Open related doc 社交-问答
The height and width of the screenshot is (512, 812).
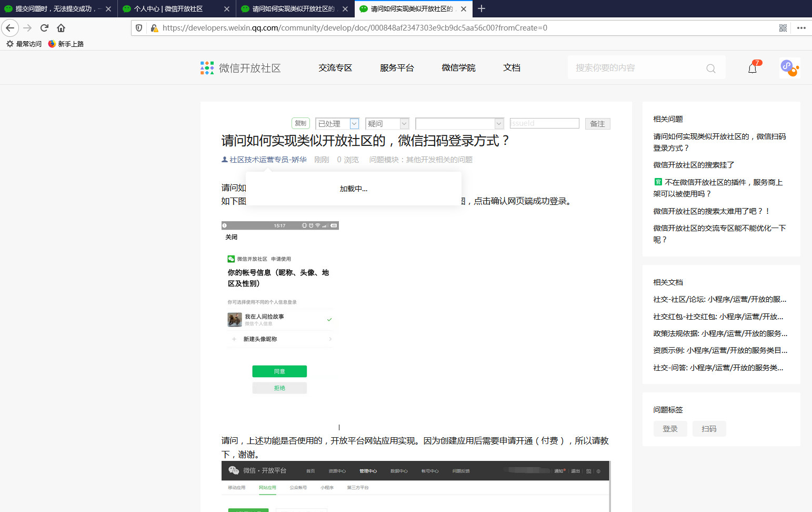(x=718, y=368)
